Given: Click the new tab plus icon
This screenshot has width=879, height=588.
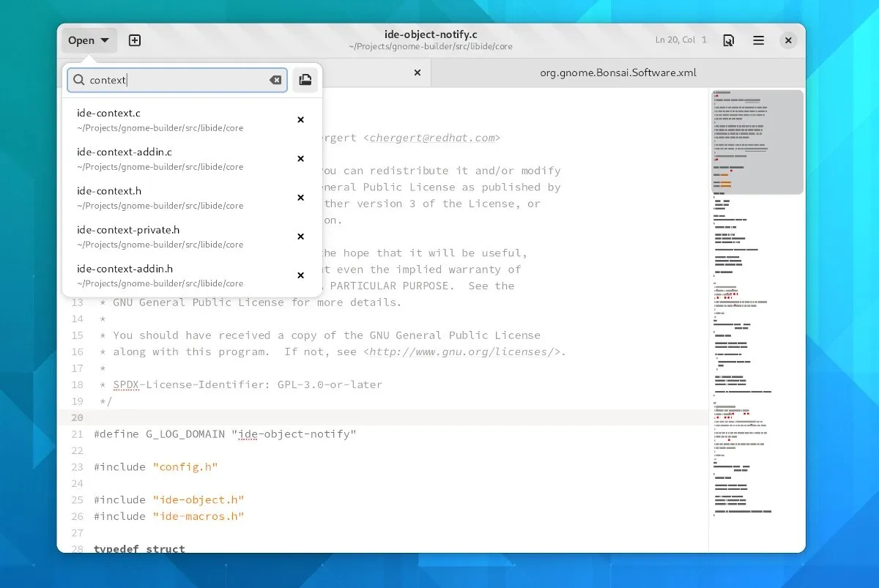Looking at the screenshot, I should [x=135, y=41].
